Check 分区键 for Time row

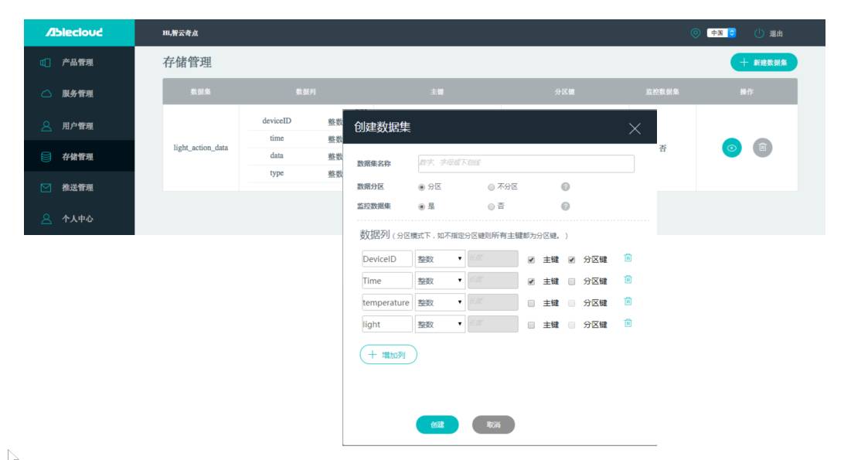pyautogui.click(x=572, y=281)
